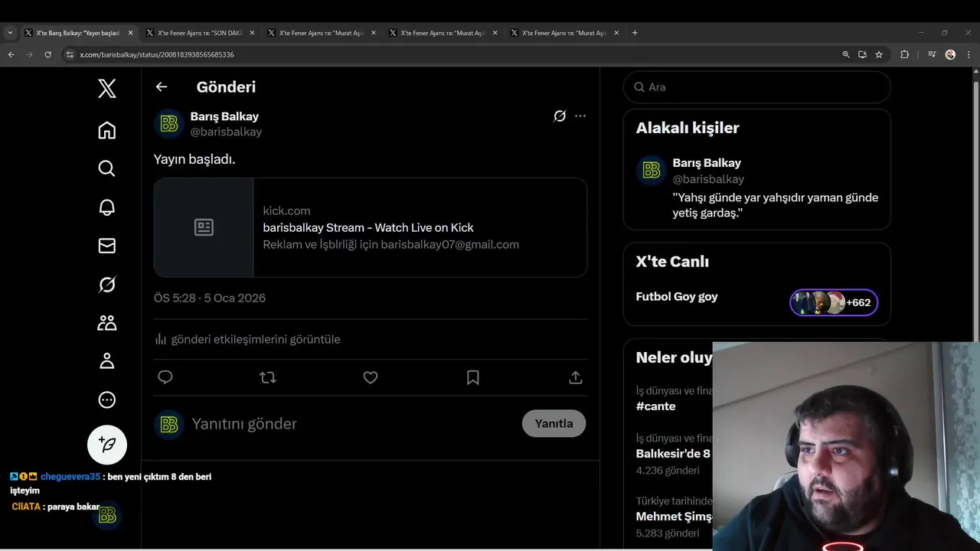The width and height of the screenshot is (980, 551).
Task: Click browser back arrow
Action: [x=11, y=54]
